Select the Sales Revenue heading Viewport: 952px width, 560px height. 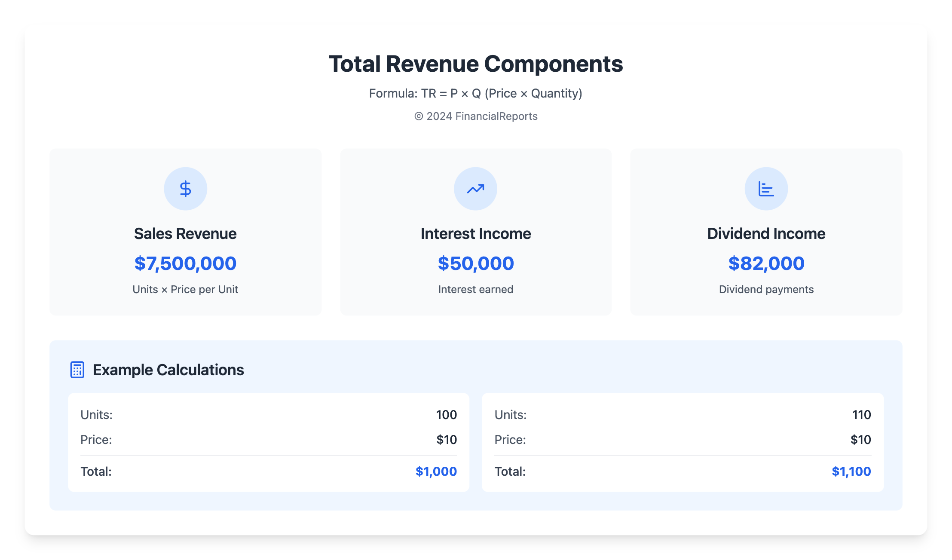185,234
